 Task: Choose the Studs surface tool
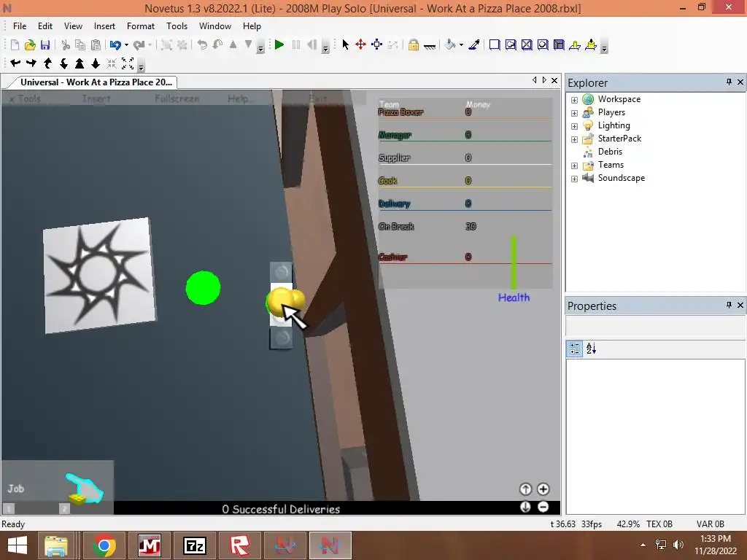click(x=543, y=44)
